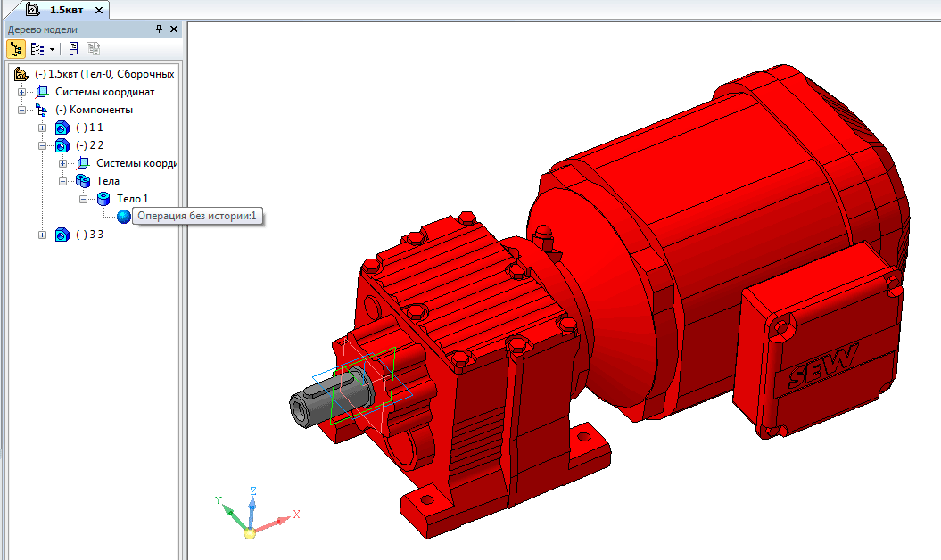
Task: Pin the Дерево модели panel
Action: pos(160,29)
